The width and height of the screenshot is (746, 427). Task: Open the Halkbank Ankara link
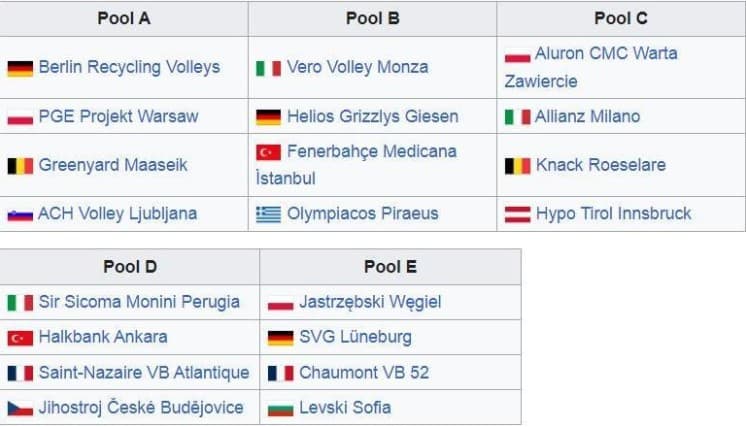tap(103, 337)
